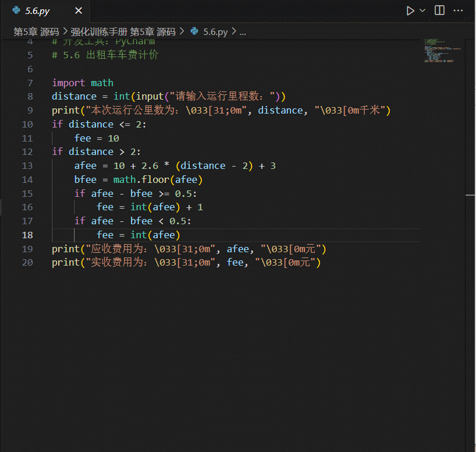
Task: Click line number 20 in gutter
Action: 27,262
